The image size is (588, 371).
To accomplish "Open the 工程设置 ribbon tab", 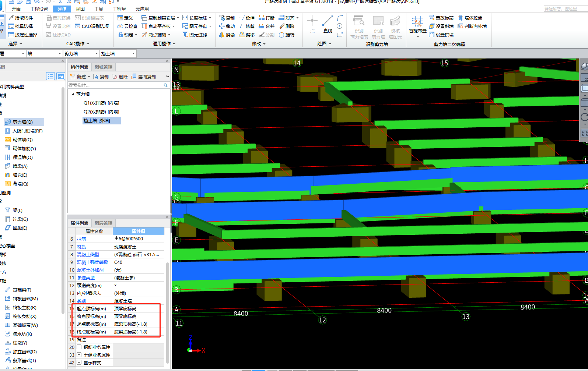I will click(39, 9).
